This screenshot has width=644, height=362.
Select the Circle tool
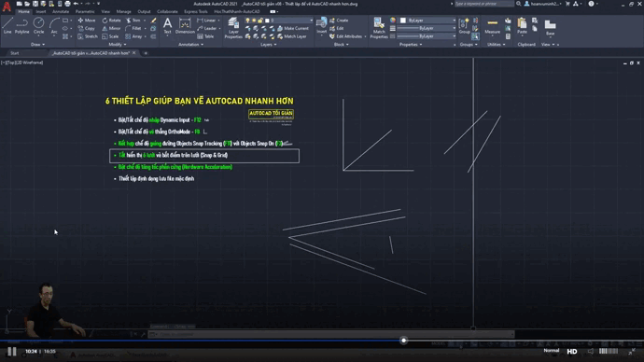click(38, 26)
